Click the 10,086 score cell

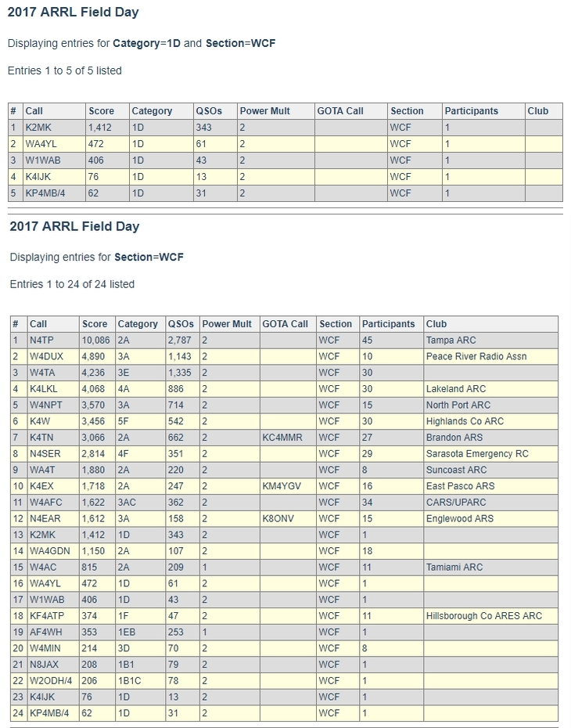pyautogui.click(x=96, y=341)
